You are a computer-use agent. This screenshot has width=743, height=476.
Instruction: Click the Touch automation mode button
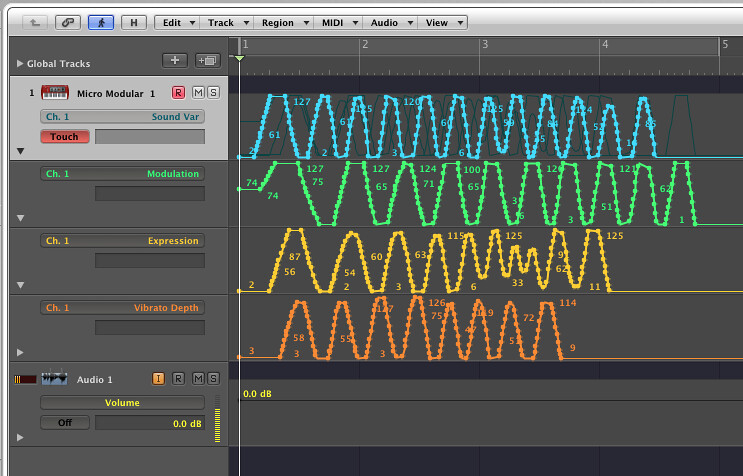[x=65, y=137]
